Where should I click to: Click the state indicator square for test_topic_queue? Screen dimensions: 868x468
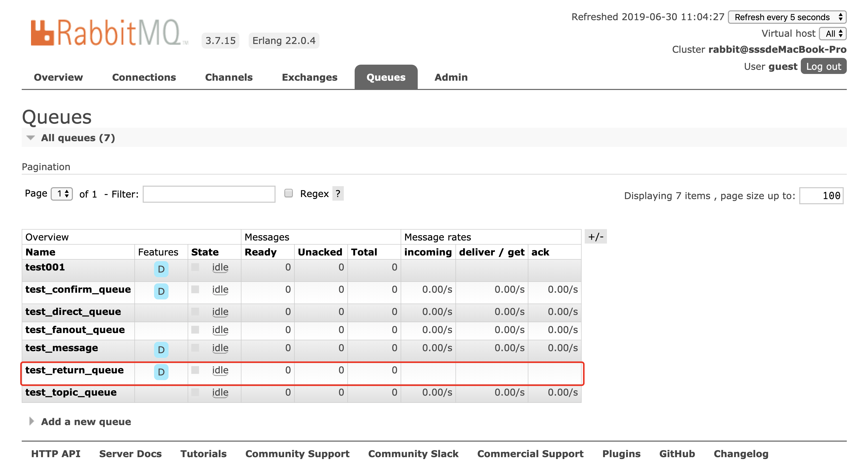pos(195,392)
